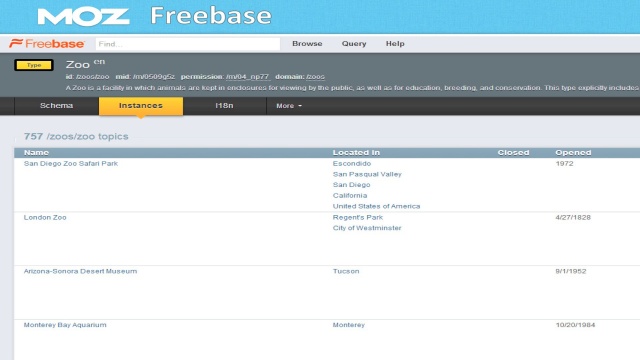Open the Monterey location link
Image resolution: width=640 pixels, height=360 pixels.
(x=349, y=325)
